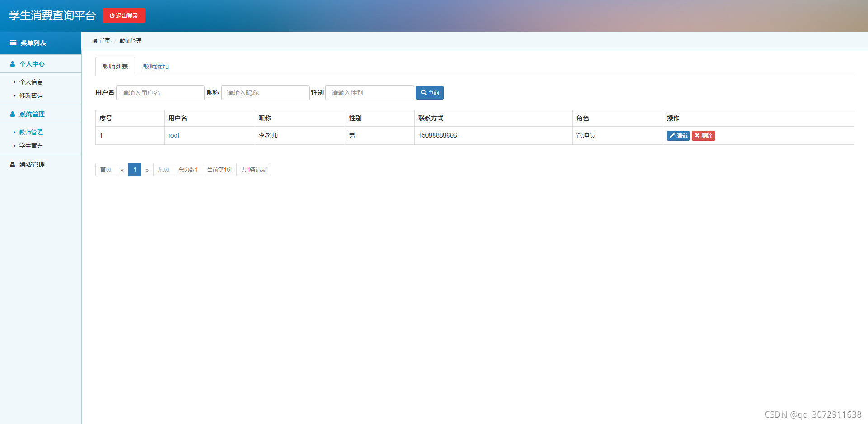This screenshot has width=868, height=424.
Task: Click the 退出登录 logout button
Action: click(124, 15)
